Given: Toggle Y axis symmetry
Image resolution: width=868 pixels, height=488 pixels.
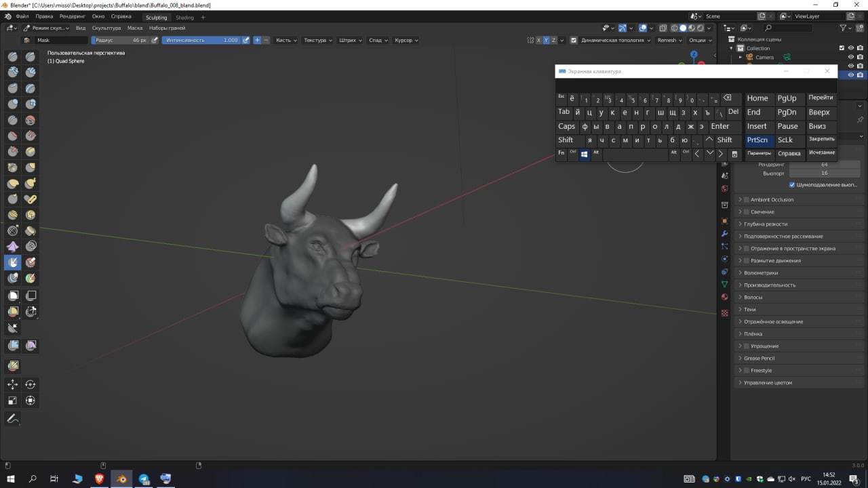Looking at the screenshot, I should (547, 40).
